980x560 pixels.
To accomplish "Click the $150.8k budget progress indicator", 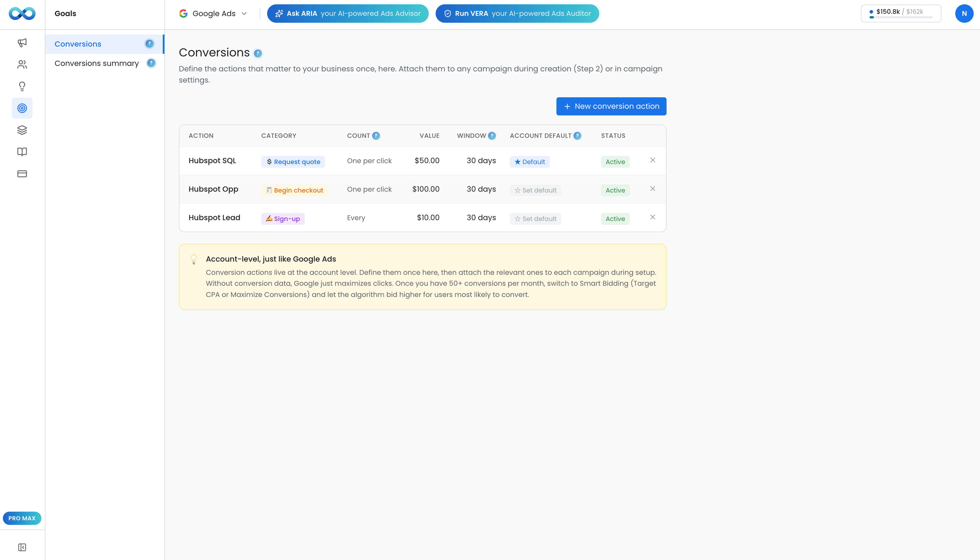I will tap(901, 14).
